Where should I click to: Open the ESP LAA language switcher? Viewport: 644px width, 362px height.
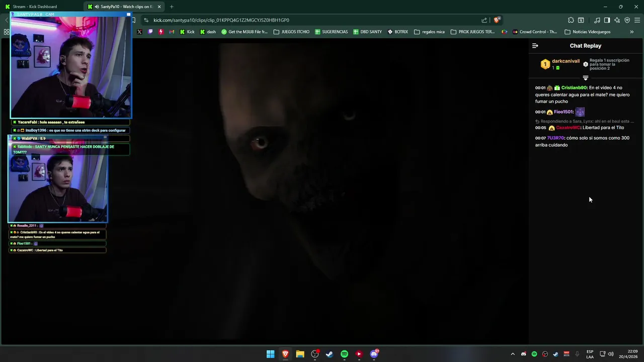point(590,354)
